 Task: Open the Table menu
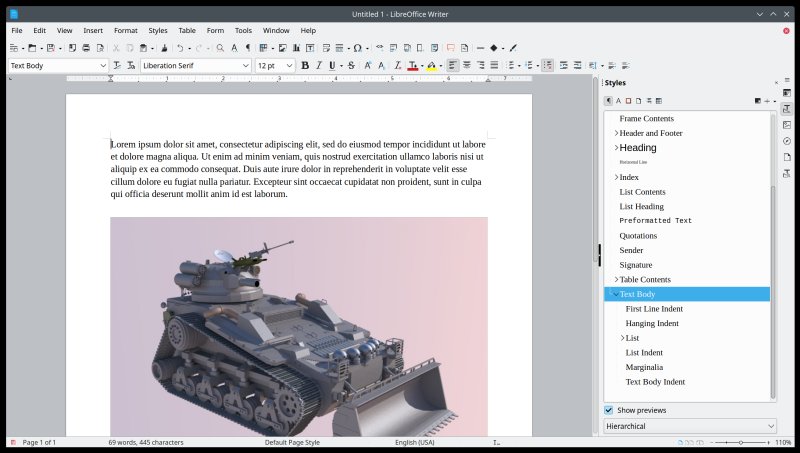[x=187, y=31]
